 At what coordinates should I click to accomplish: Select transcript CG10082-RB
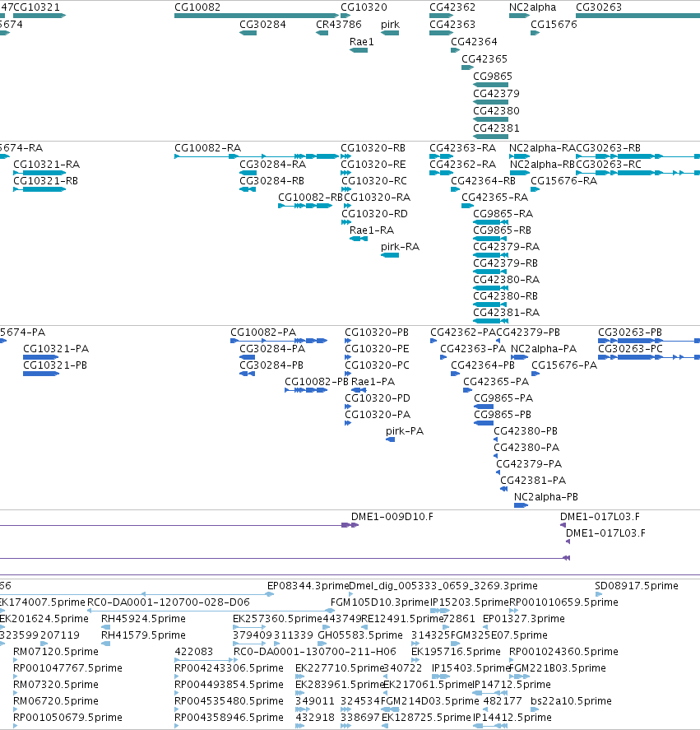pyautogui.click(x=305, y=206)
